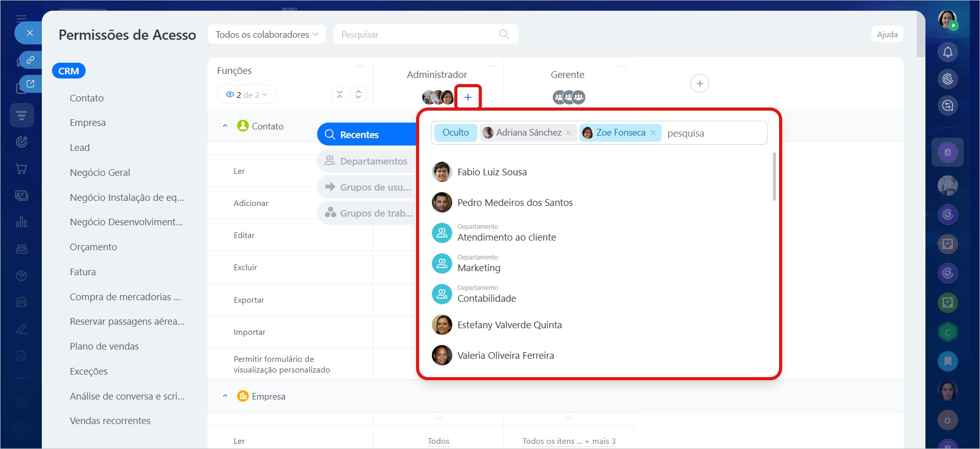Open the '2 de 2' visibility filter
The height and width of the screenshot is (449, 980).
pos(247,94)
